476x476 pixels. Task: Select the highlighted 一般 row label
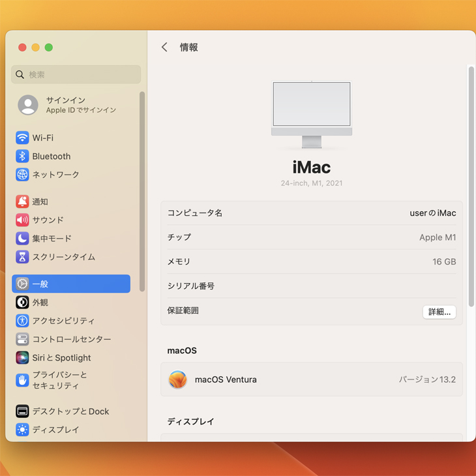40,284
